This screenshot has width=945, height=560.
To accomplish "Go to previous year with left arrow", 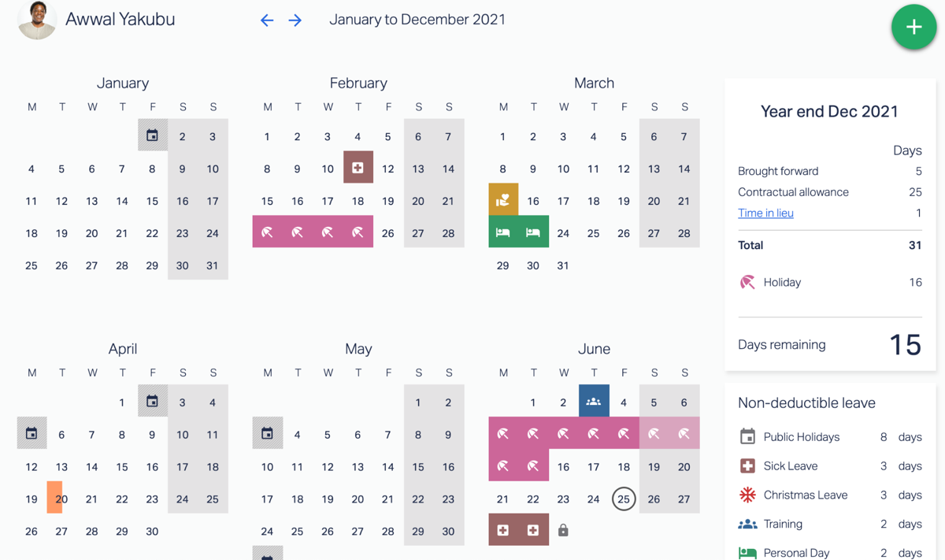I will tap(267, 20).
